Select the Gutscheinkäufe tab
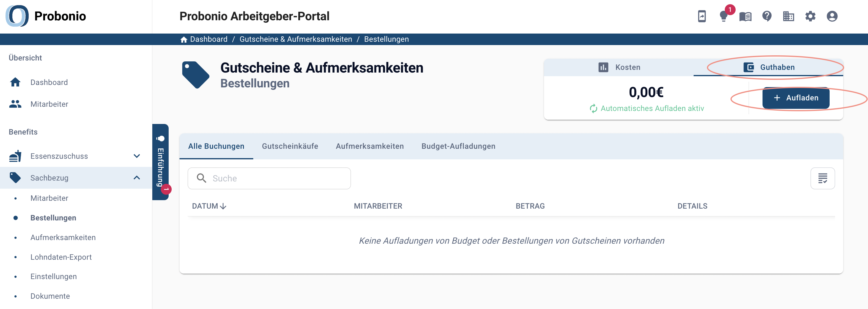This screenshot has width=868, height=309. pyautogui.click(x=290, y=146)
